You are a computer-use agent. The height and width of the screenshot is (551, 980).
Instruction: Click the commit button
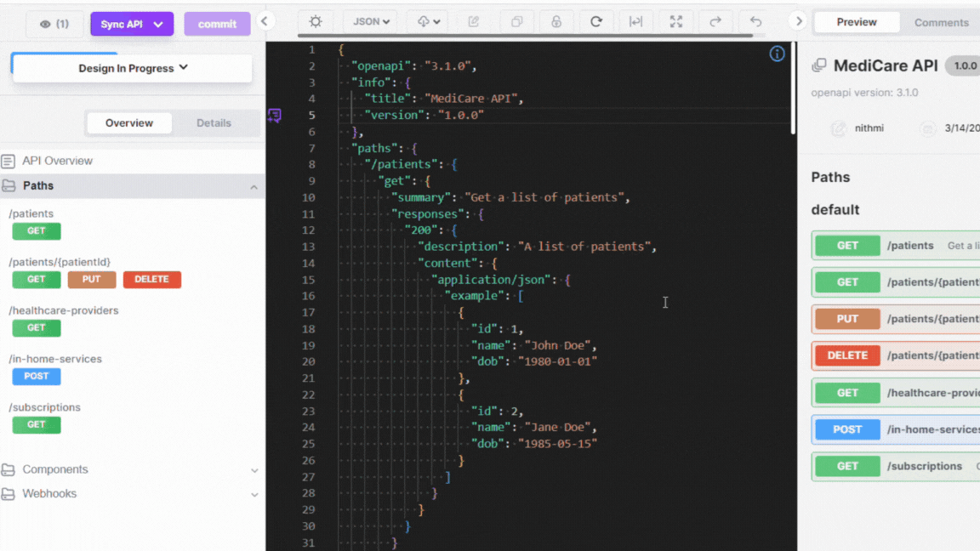tap(217, 25)
